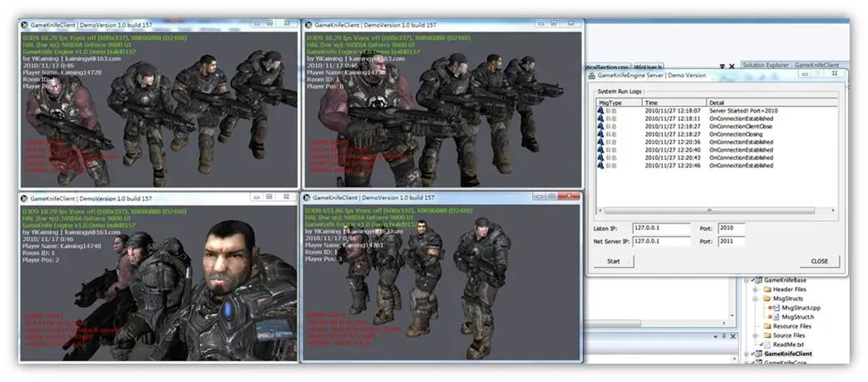Screen dimensions: 868x382
Task: Sort logs by the Time column header
Action: coord(675,103)
